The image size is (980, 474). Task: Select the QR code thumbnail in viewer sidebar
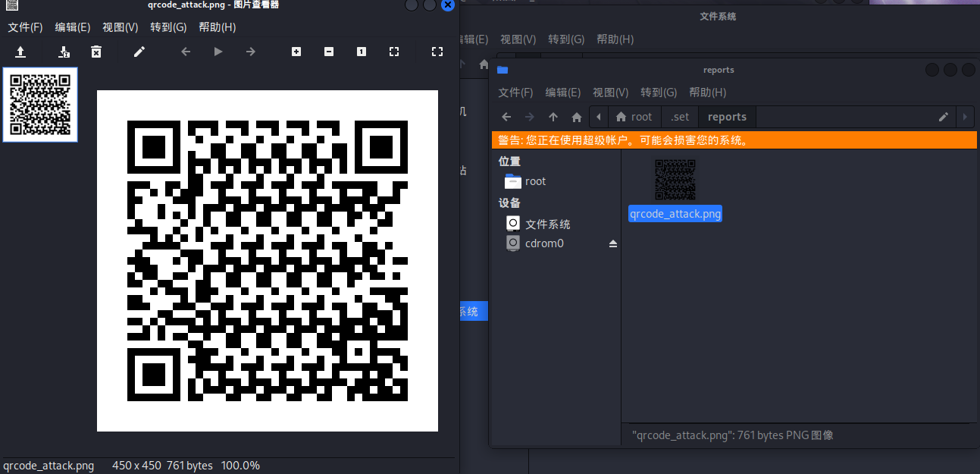tap(40, 105)
